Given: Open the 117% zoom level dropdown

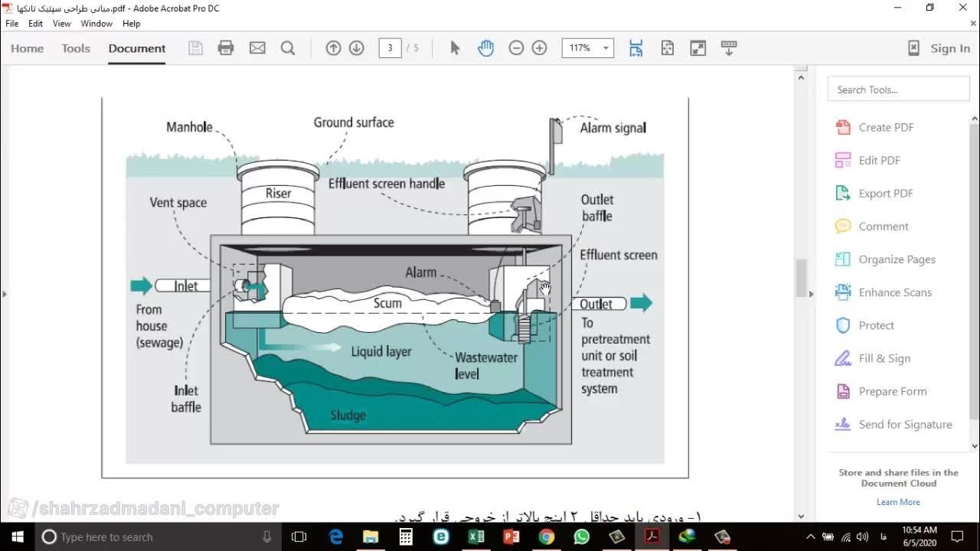Looking at the screenshot, I should (606, 48).
